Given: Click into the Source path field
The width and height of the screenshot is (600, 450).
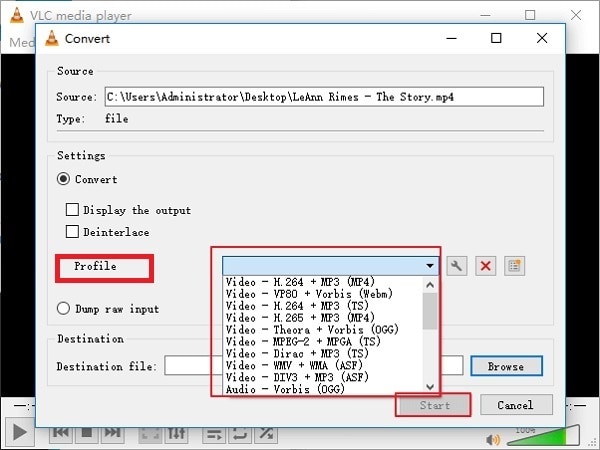Looking at the screenshot, I should click(324, 97).
